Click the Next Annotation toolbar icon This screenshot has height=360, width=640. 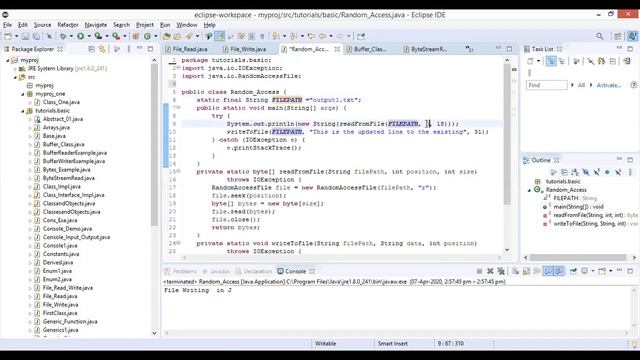coord(276,36)
